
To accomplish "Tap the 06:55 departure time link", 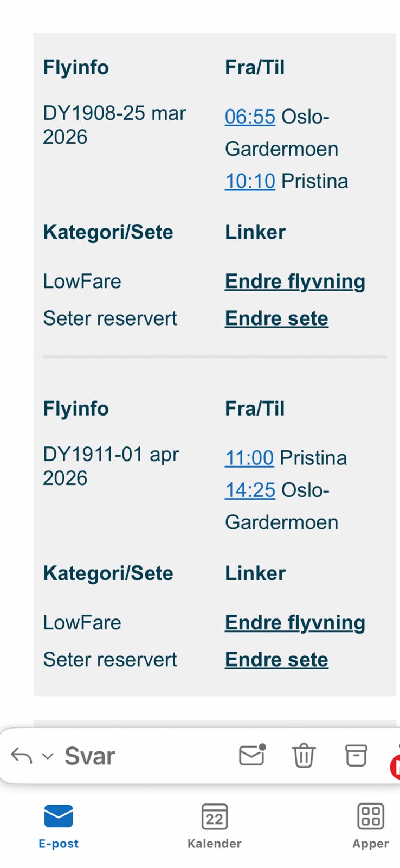I will click(x=250, y=117).
